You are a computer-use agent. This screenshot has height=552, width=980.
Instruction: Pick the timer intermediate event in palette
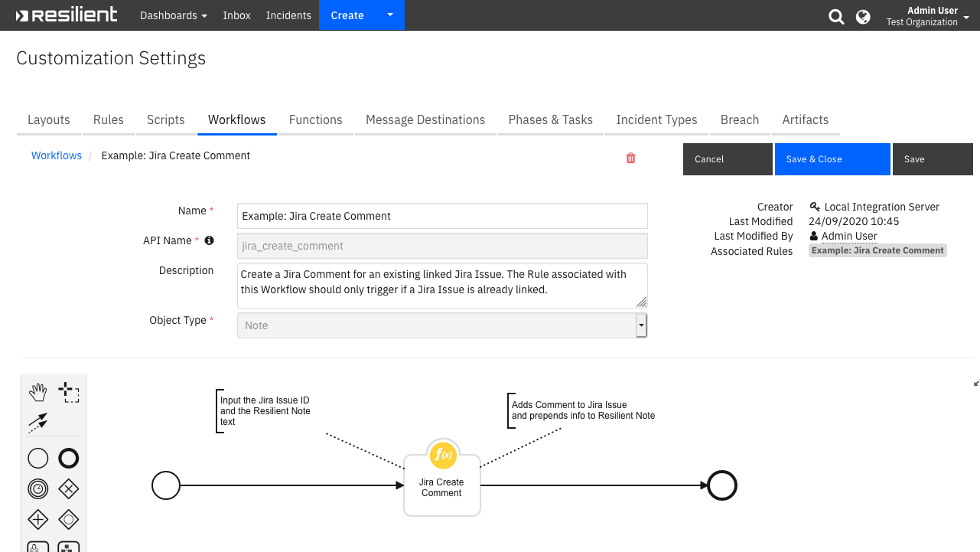37,488
